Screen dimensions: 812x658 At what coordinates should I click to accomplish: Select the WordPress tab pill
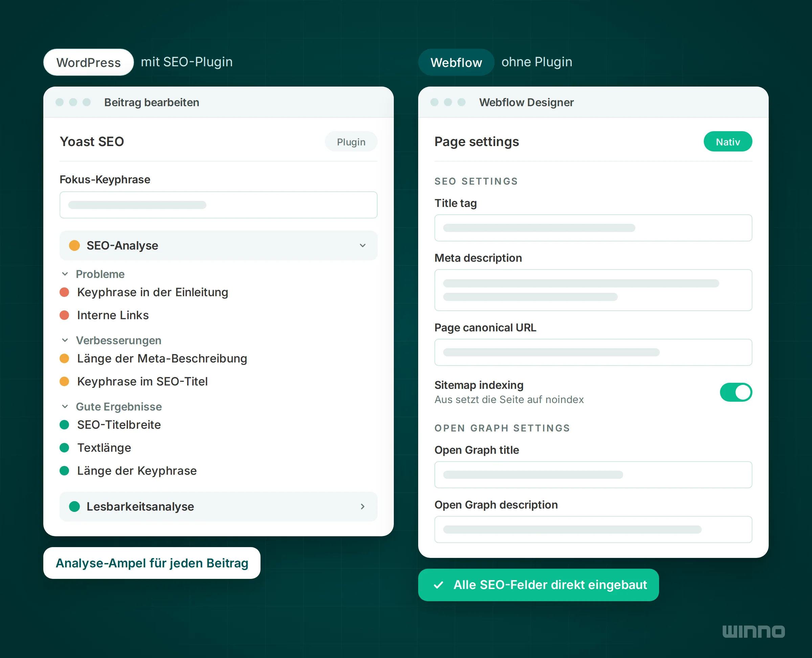88,62
